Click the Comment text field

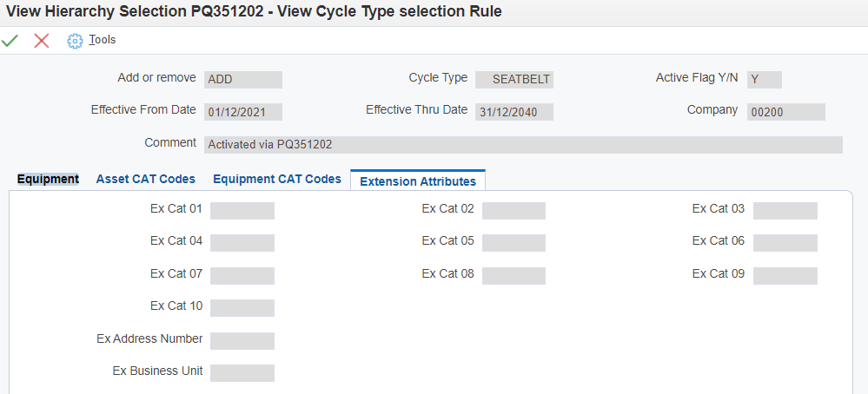tap(523, 145)
